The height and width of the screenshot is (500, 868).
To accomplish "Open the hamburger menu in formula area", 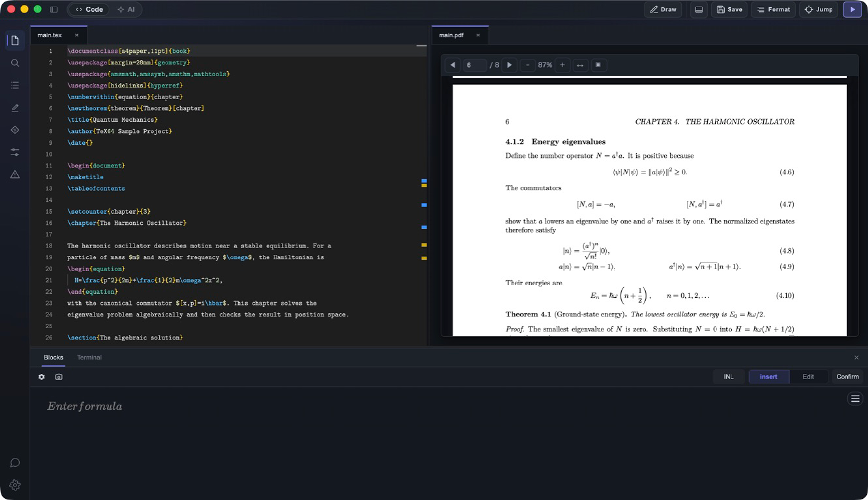I will point(855,399).
